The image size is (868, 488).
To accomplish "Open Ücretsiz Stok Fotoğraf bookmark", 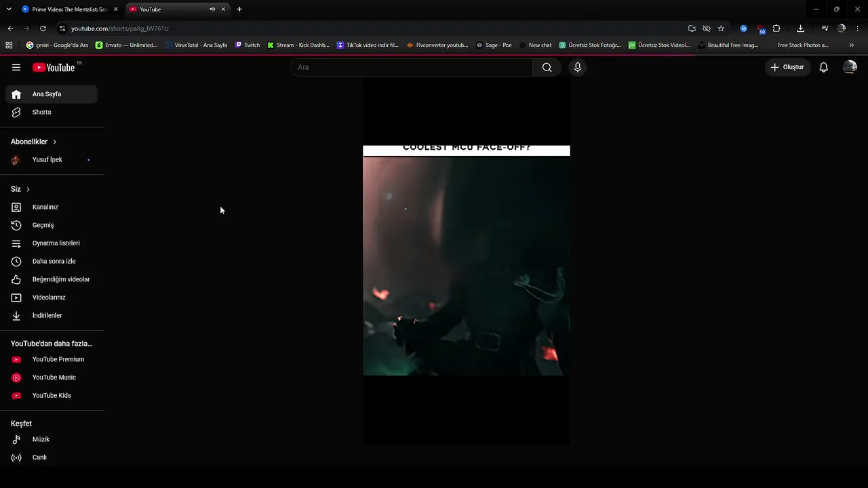I will [590, 45].
